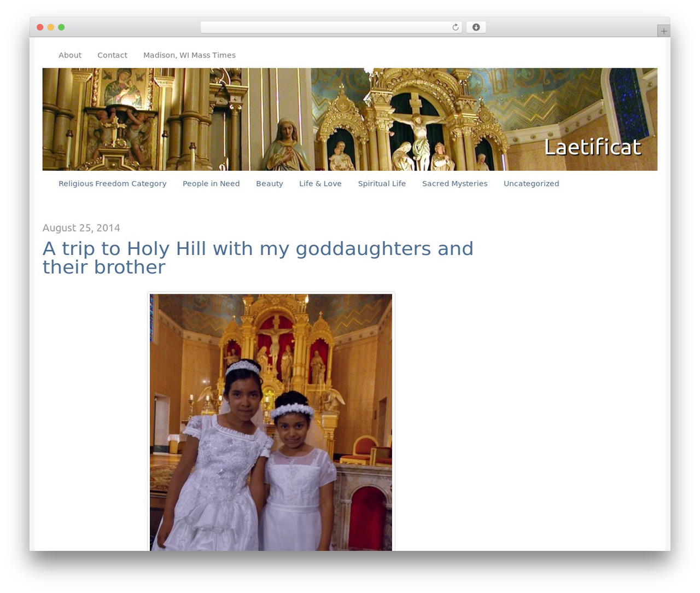Open the Spiritual Life category
700x593 pixels.
382,184
